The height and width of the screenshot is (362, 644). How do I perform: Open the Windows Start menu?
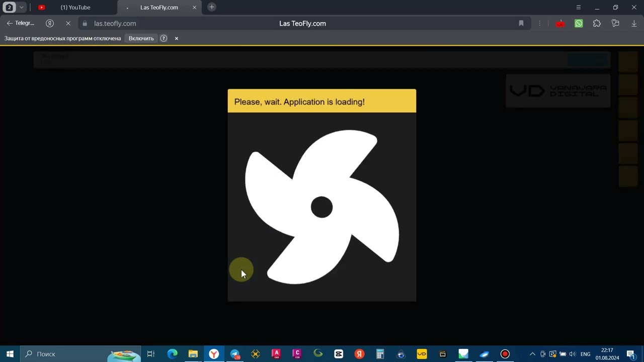tap(10, 354)
